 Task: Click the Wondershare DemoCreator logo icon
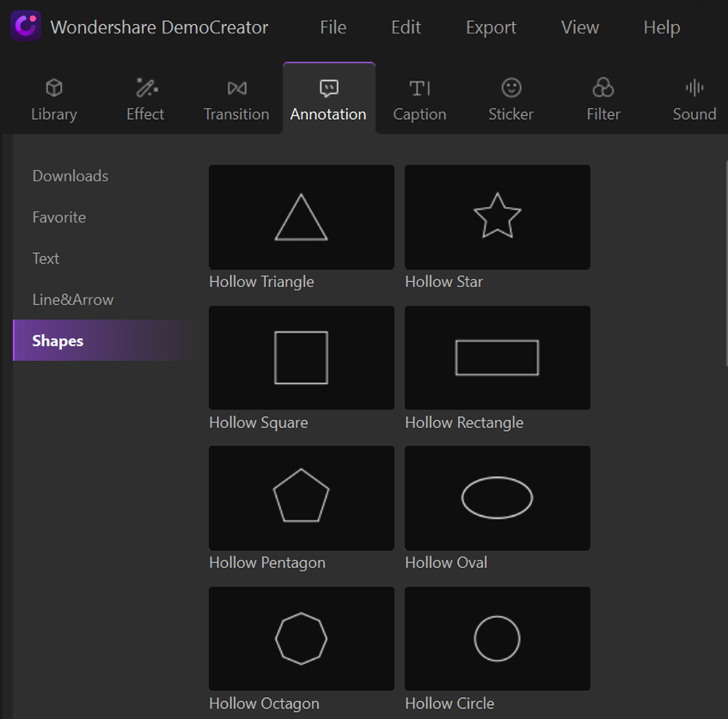[26, 26]
